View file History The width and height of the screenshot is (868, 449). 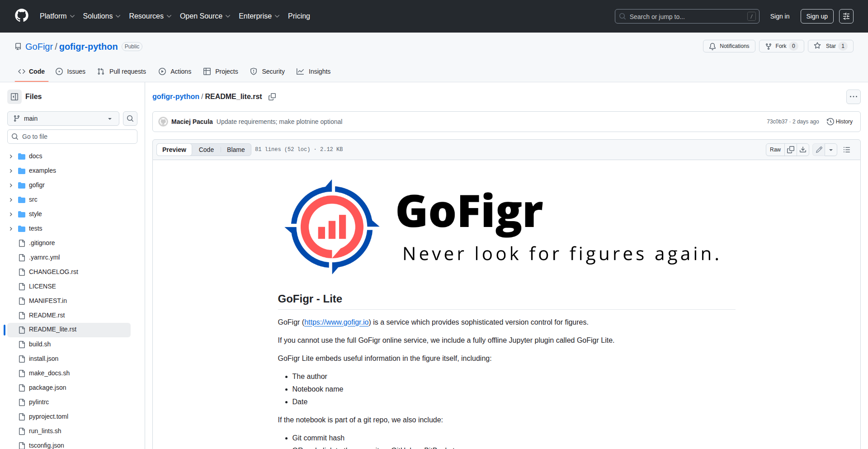tap(840, 122)
